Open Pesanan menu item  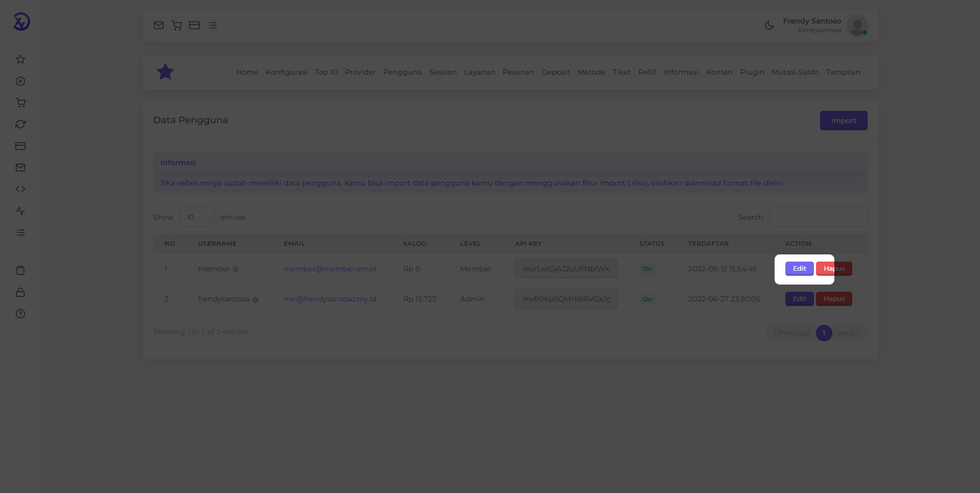click(518, 72)
